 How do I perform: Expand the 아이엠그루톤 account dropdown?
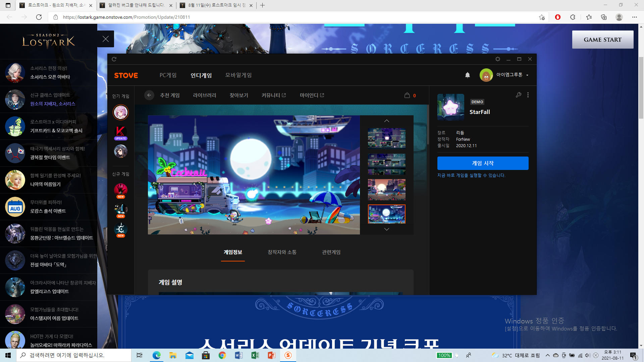[x=527, y=75]
